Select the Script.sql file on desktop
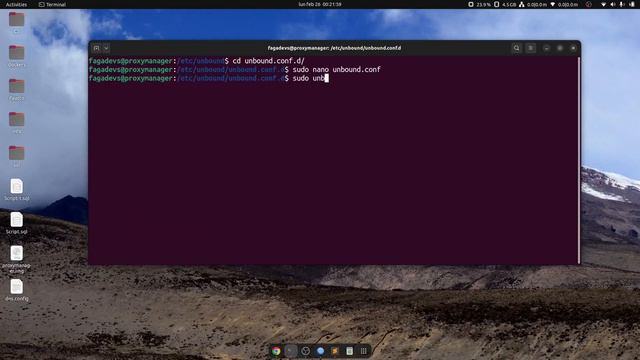 pos(16,223)
